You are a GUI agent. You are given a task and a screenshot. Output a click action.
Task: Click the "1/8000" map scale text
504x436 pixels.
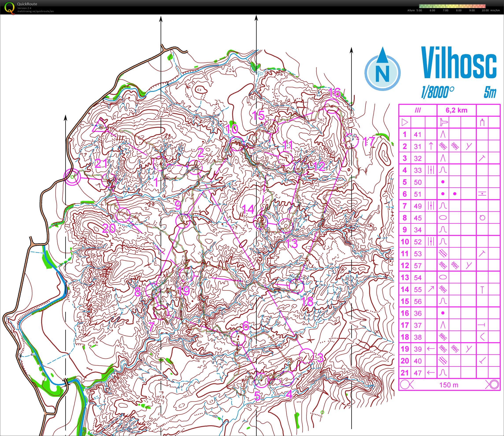point(438,92)
